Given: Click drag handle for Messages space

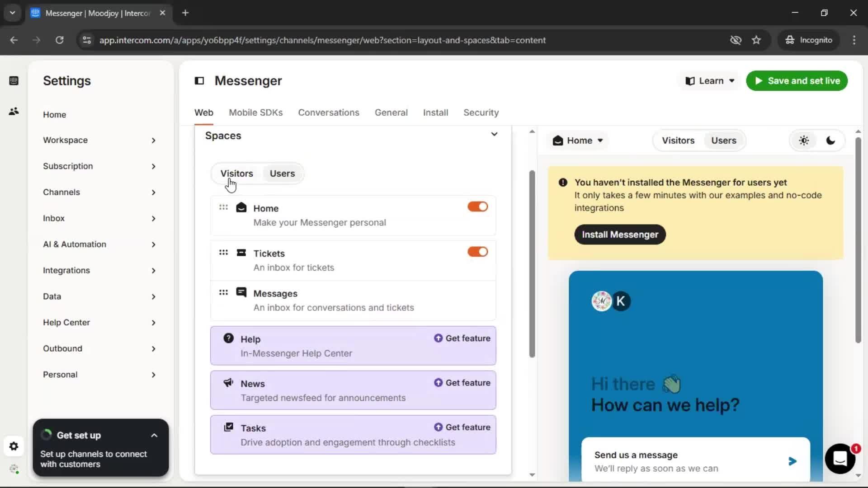Looking at the screenshot, I should [223, 292].
